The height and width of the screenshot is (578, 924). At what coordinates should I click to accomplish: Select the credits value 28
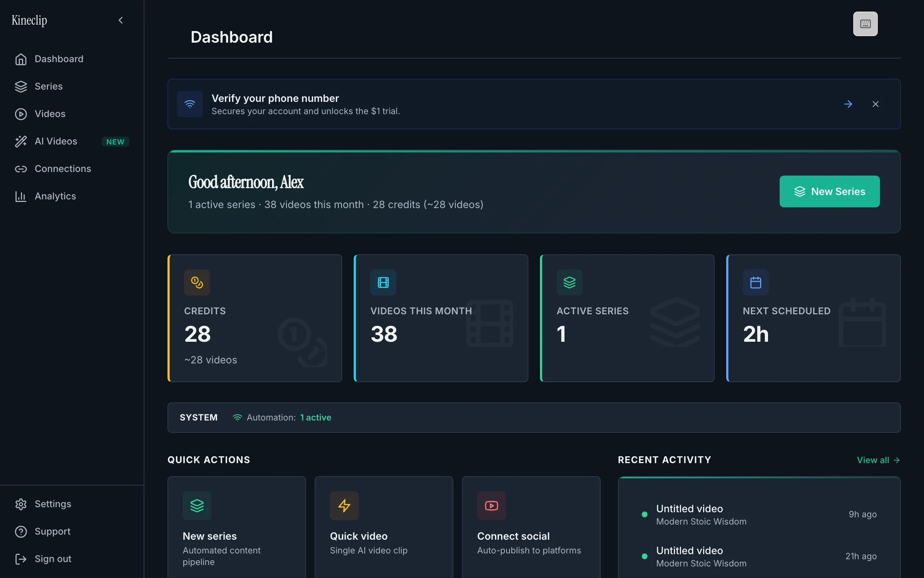[x=197, y=334]
